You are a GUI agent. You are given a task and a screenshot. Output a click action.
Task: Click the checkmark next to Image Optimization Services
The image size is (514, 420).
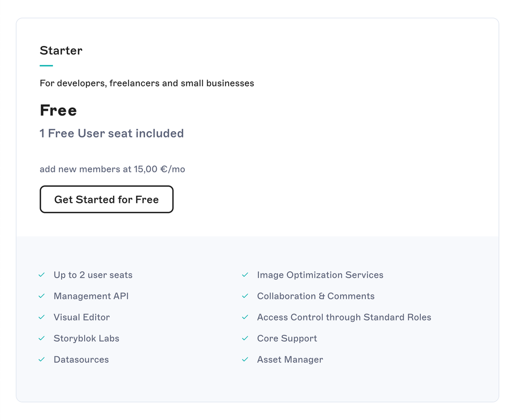tap(245, 274)
